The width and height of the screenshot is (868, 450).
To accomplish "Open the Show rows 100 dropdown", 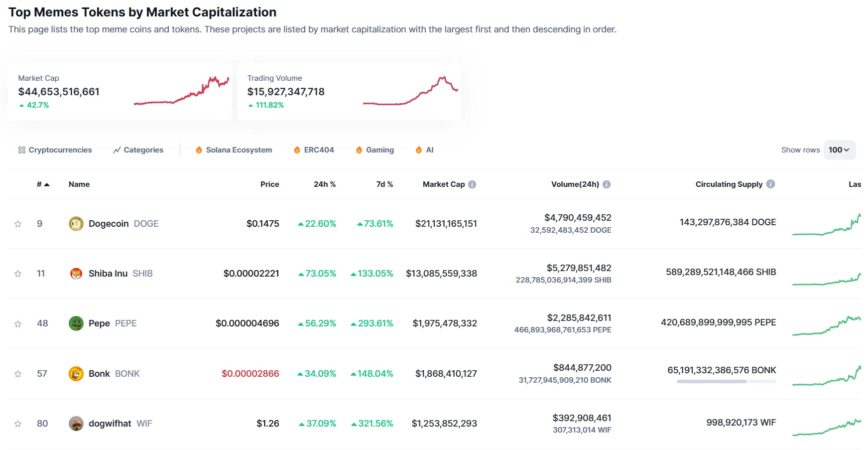I will click(x=840, y=150).
